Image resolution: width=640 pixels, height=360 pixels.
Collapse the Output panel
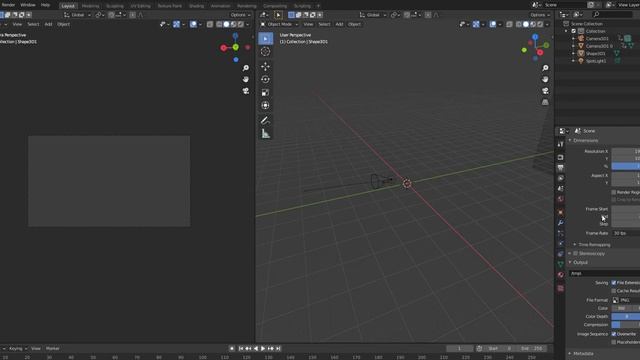(578, 262)
